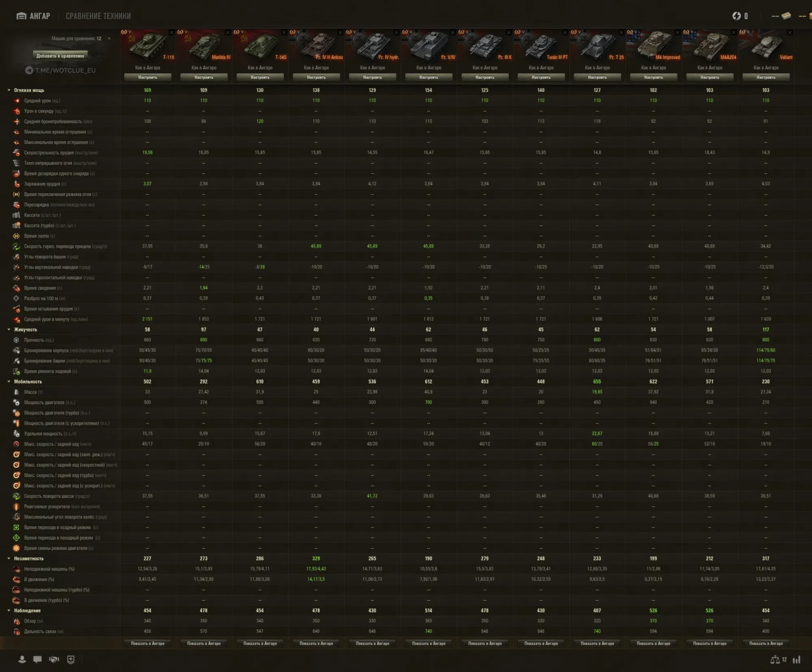Click the handshake referral icon in bottom toolbar
The height and width of the screenshot is (672, 812).
point(54,659)
